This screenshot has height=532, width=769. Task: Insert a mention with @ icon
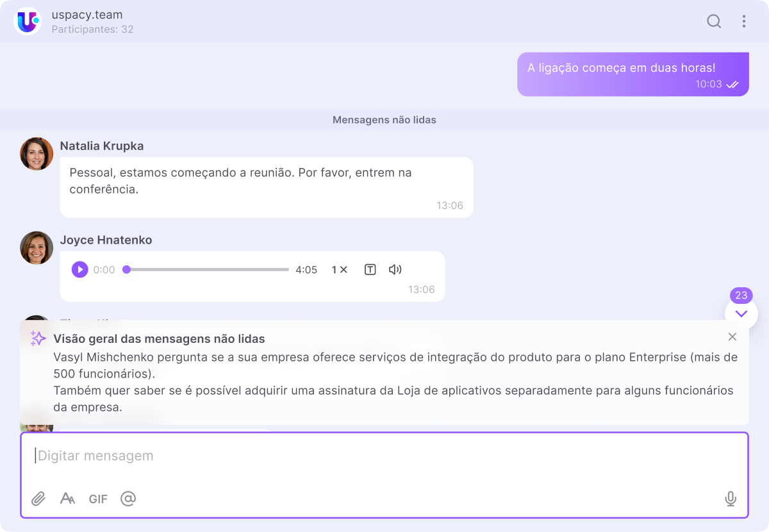coord(128,499)
